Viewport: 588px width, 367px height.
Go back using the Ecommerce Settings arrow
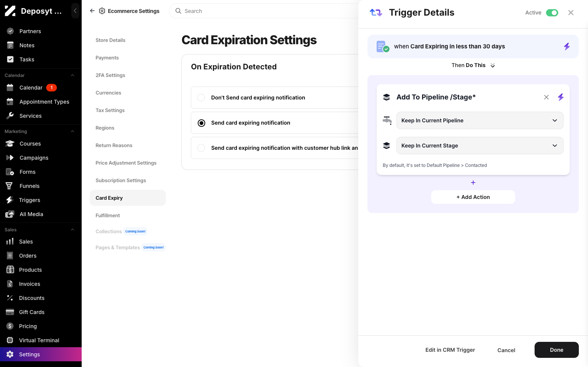click(x=92, y=11)
